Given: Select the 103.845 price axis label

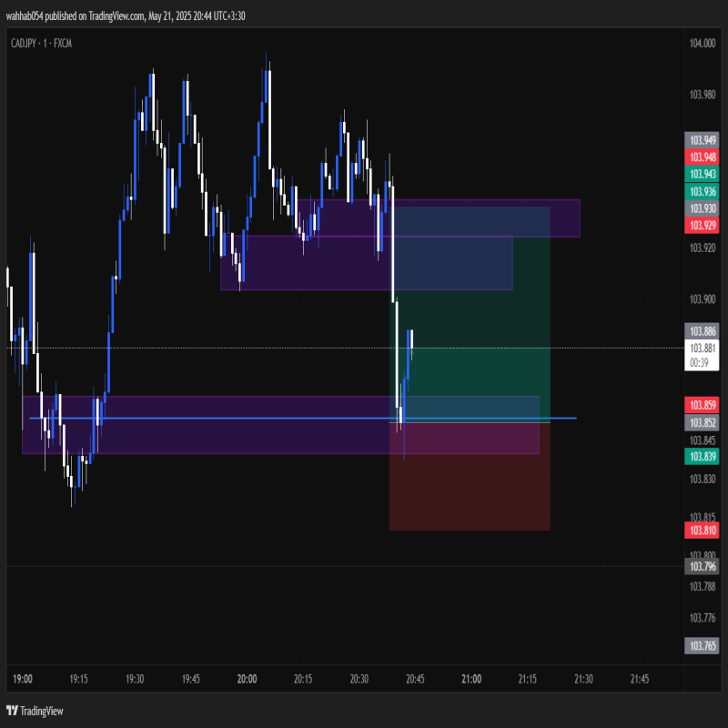Looking at the screenshot, I should (702, 440).
